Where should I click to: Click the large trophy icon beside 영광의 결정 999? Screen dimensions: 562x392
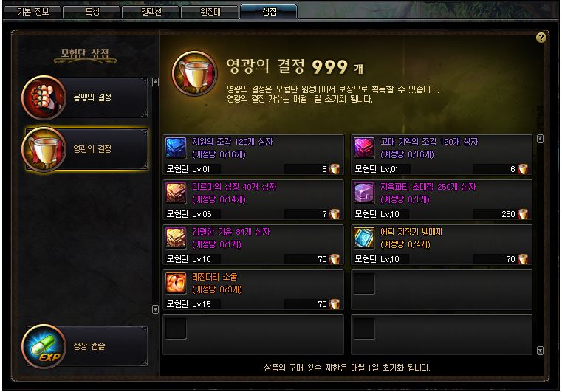[195, 74]
